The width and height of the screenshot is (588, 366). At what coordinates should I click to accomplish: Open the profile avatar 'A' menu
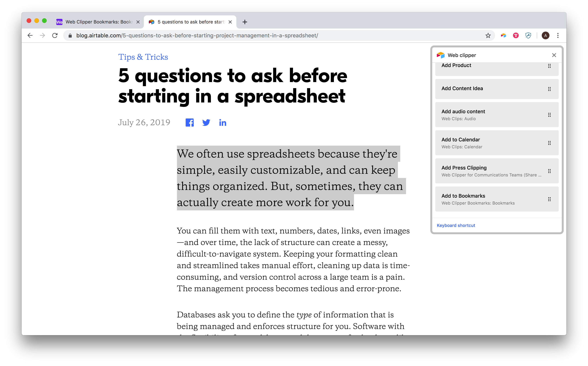[545, 36]
